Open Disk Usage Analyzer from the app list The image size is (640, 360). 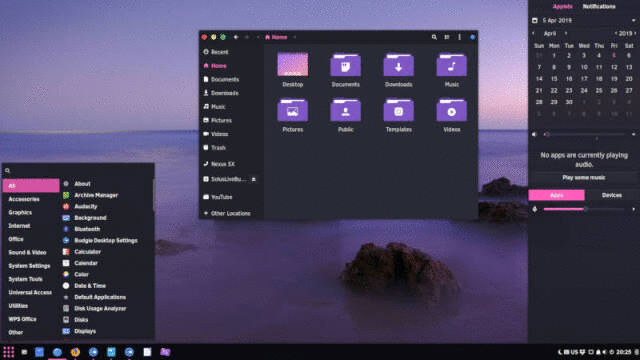(106, 309)
